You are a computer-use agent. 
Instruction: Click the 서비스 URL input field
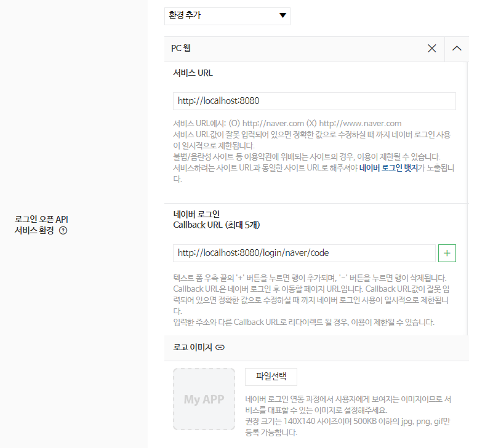click(x=315, y=101)
